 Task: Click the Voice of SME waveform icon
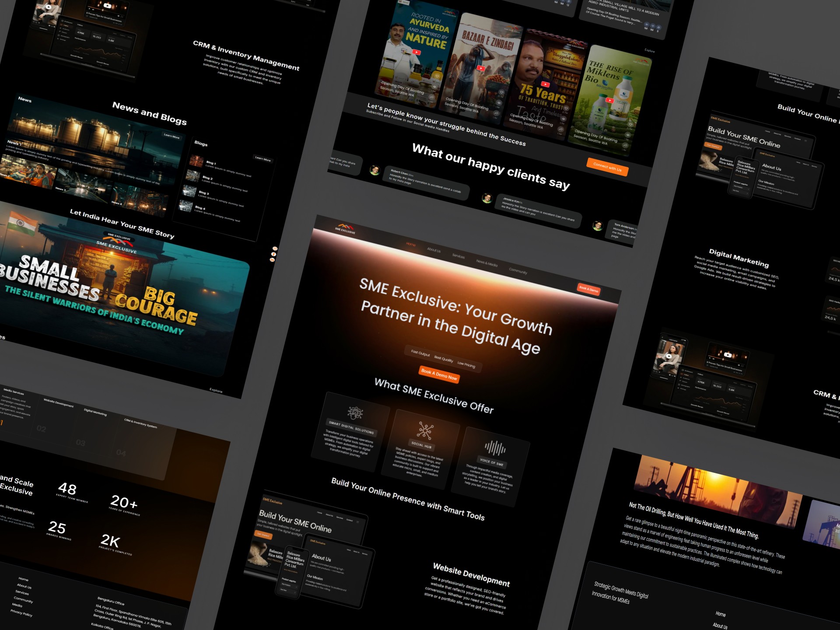click(x=495, y=448)
